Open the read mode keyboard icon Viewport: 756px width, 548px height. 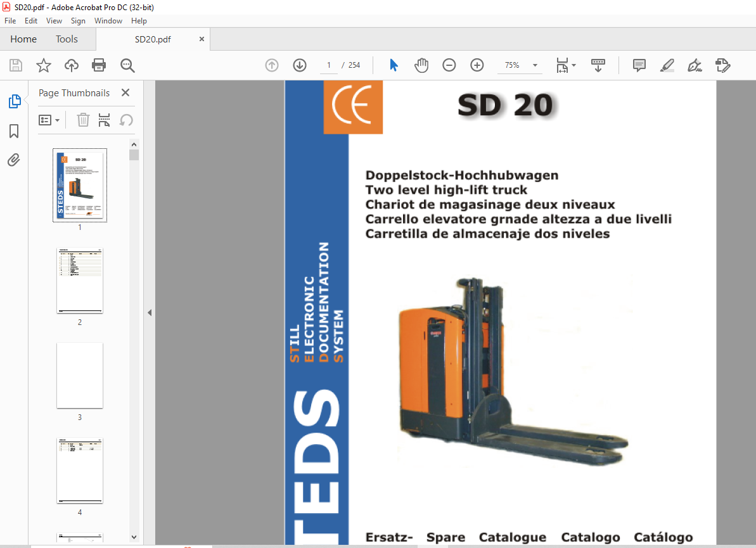tap(598, 65)
